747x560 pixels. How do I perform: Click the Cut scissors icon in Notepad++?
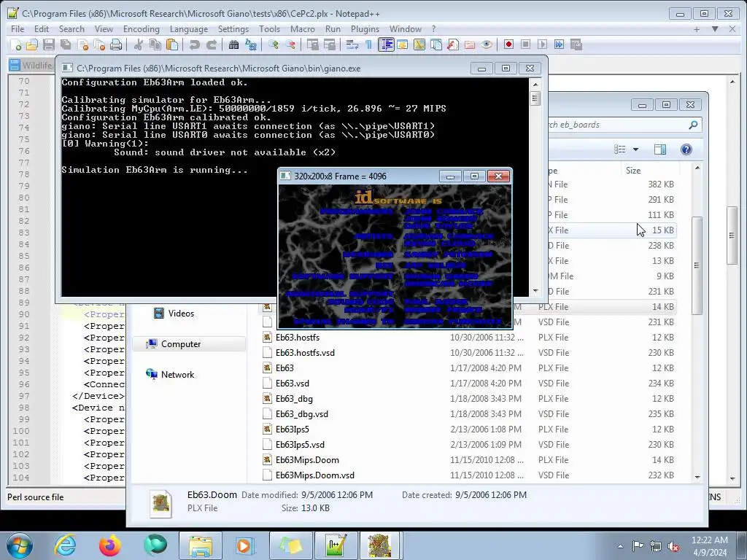click(139, 44)
